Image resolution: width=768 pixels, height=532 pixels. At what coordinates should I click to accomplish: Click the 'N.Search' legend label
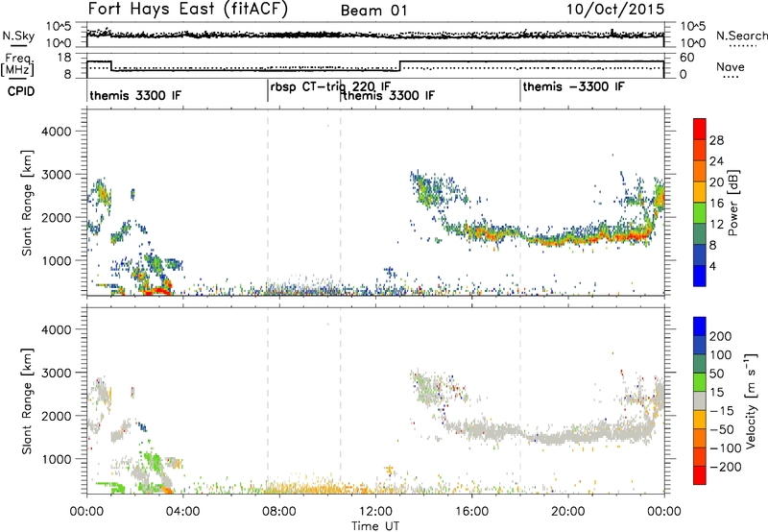coord(741,36)
